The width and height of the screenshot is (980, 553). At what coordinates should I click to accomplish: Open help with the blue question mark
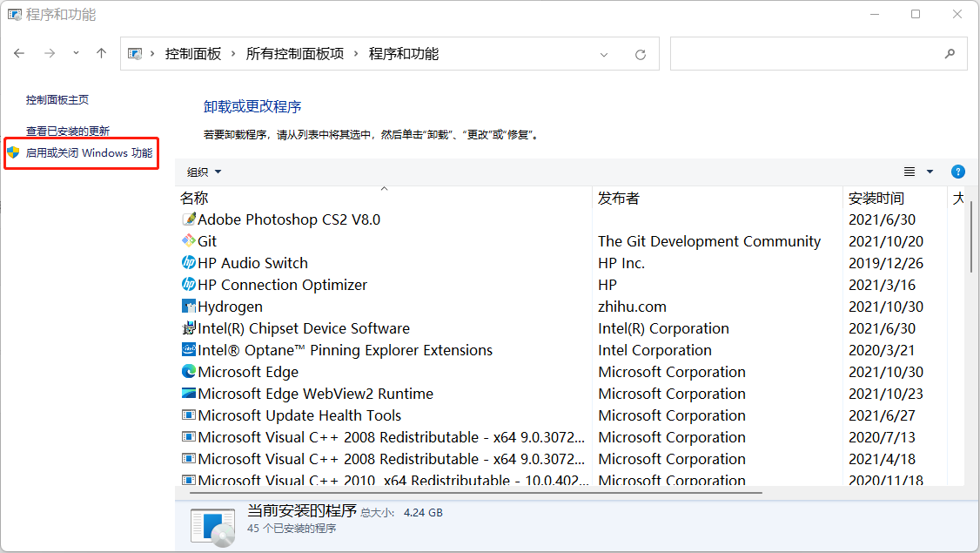point(957,172)
